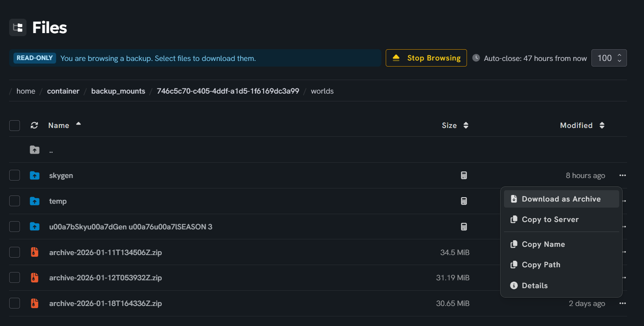The height and width of the screenshot is (326, 644).
Task: Click the '..' parent directory row
Action: (x=318, y=150)
